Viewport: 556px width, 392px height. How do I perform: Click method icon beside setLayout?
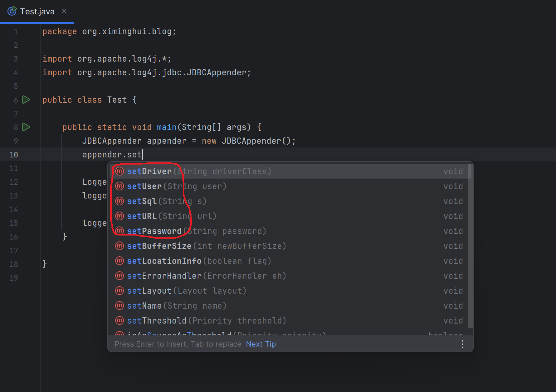pos(120,291)
